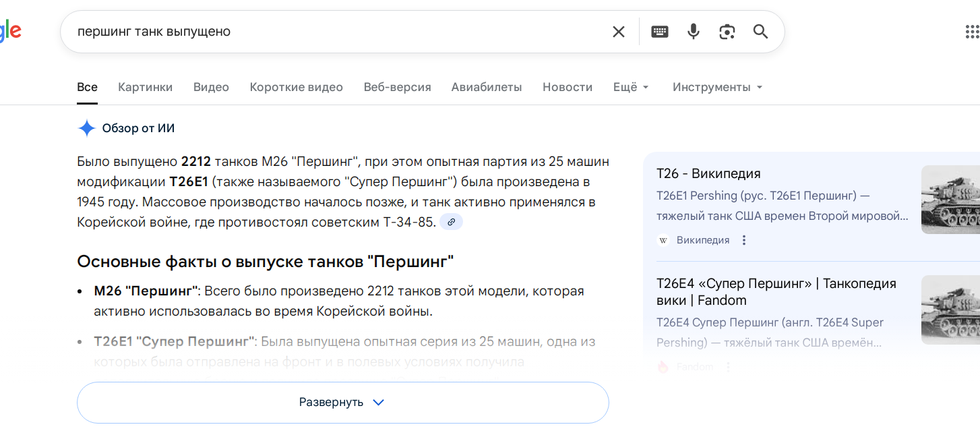Open the Короткие видео tab

[296, 87]
